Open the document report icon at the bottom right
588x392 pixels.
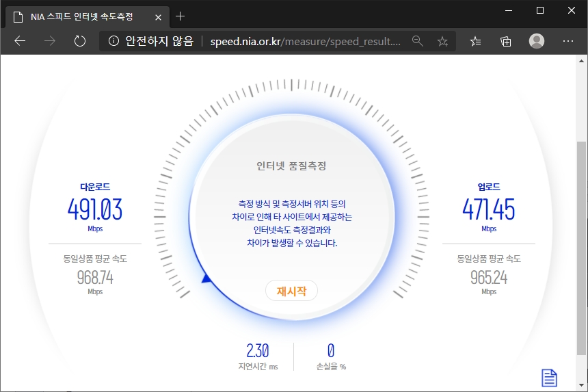point(549,378)
